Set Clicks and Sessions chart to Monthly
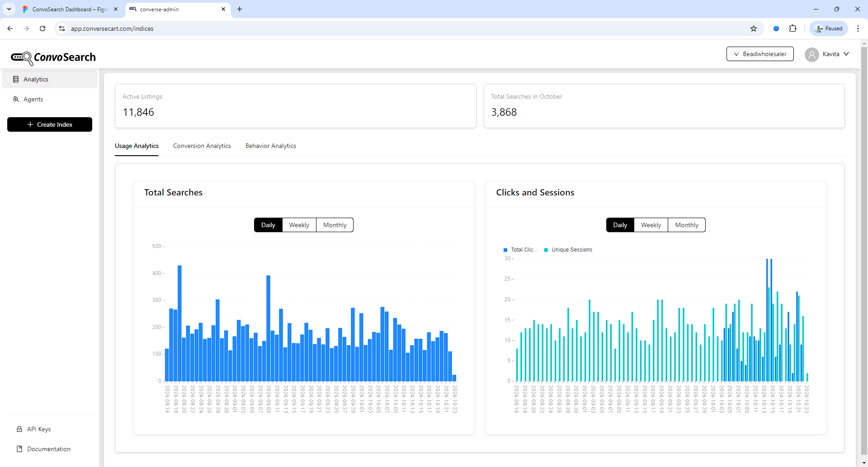The image size is (868, 467). 686,225
